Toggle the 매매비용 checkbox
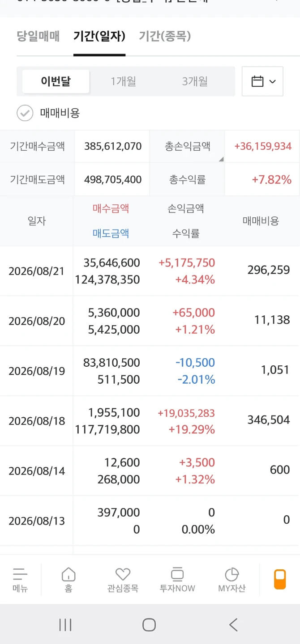The width and height of the screenshot is (300, 644). click(25, 113)
